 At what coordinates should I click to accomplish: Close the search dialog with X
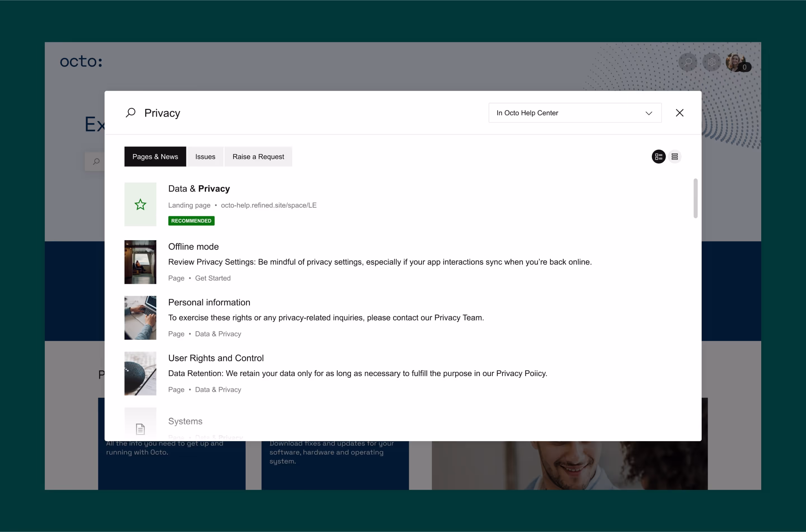(x=680, y=113)
